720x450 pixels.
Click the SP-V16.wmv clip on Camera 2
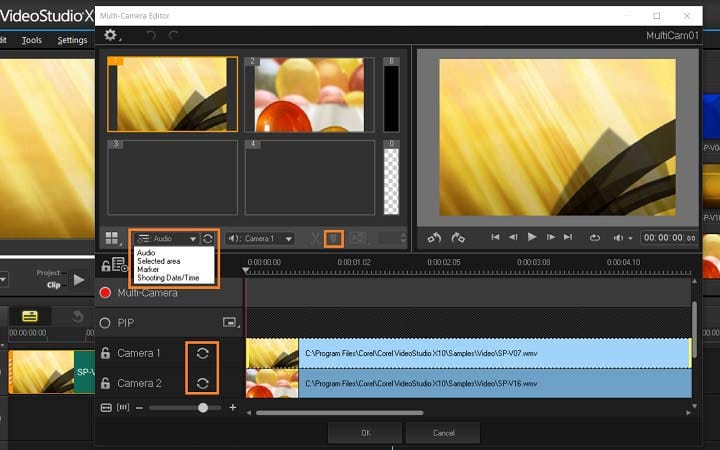468,383
